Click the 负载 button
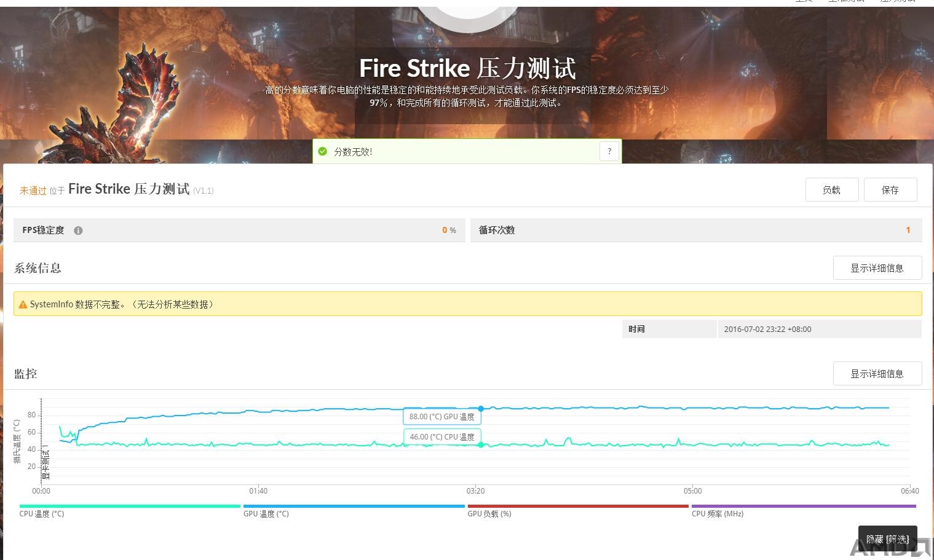The image size is (934, 560). [832, 190]
